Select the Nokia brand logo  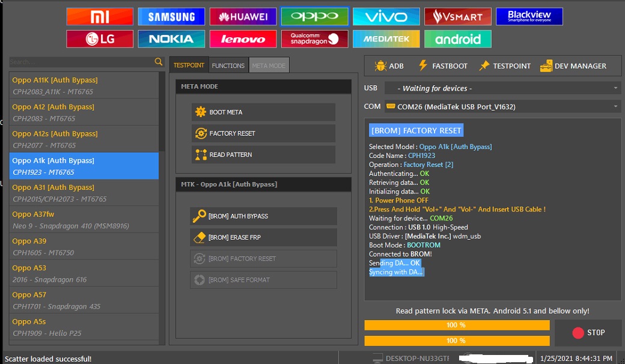(171, 39)
